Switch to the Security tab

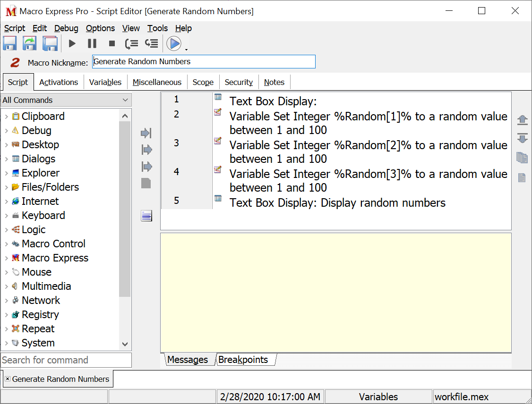click(239, 83)
